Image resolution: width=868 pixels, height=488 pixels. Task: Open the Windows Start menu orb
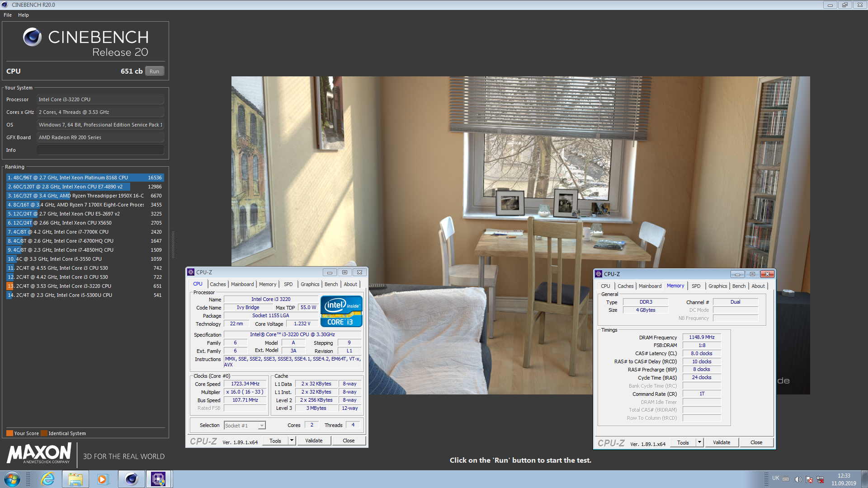click(12, 479)
